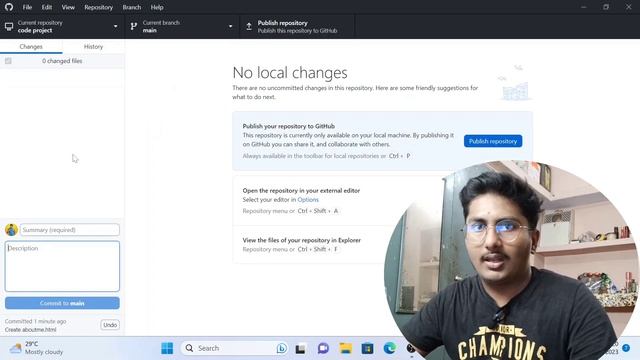The width and height of the screenshot is (640, 360).
Task: Click the no-changes illustration graphic
Action: (514, 83)
